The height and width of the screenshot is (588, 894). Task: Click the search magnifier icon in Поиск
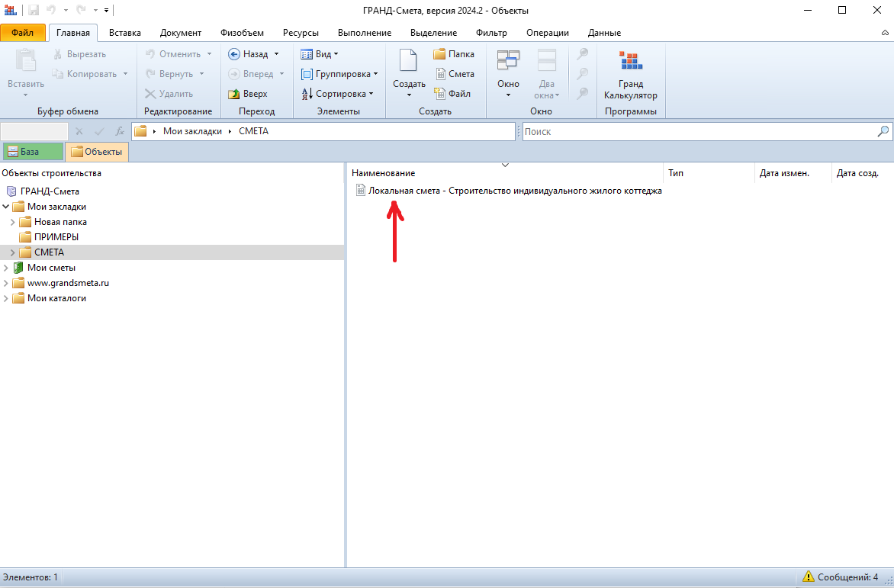pyautogui.click(x=883, y=132)
